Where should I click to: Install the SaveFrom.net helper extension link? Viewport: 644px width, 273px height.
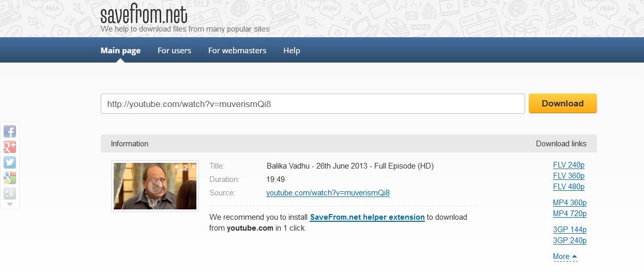pyautogui.click(x=367, y=217)
